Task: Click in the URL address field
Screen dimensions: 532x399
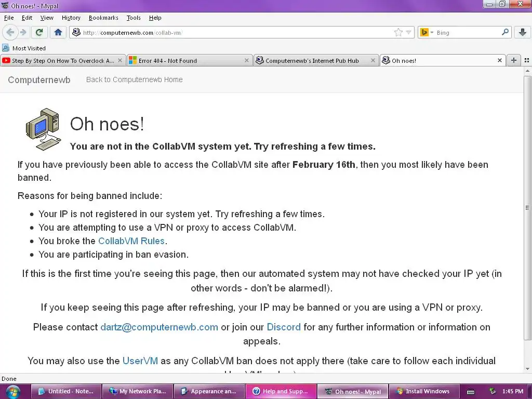Action: click(237, 33)
